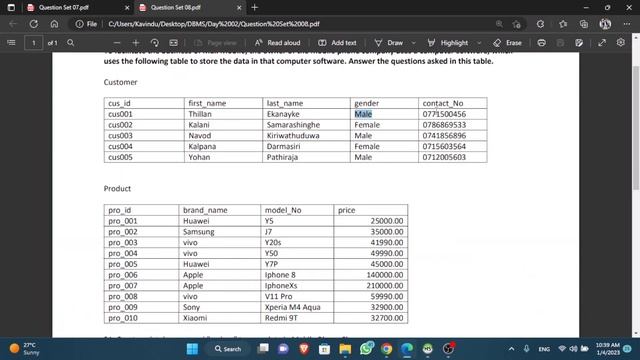This screenshot has height=360, width=640.
Task: Click the 'Customer' table heading
Action: pos(120,82)
